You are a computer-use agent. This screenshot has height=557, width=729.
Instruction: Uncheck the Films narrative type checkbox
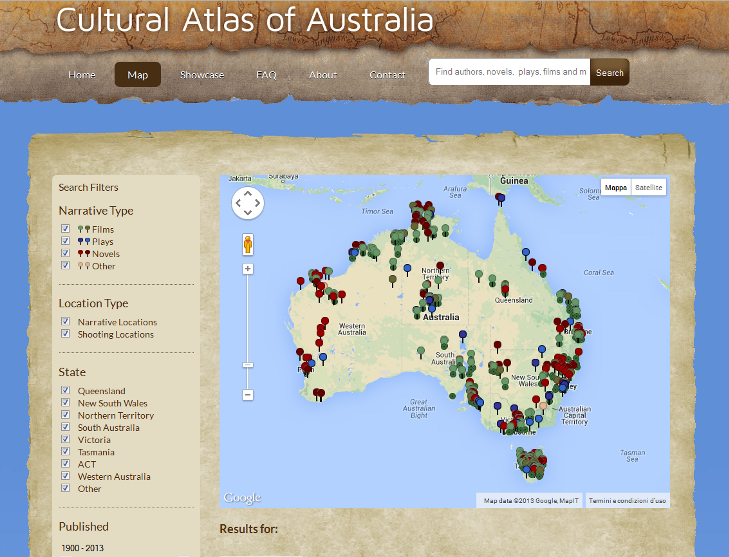pyautogui.click(x=66, y=230)
